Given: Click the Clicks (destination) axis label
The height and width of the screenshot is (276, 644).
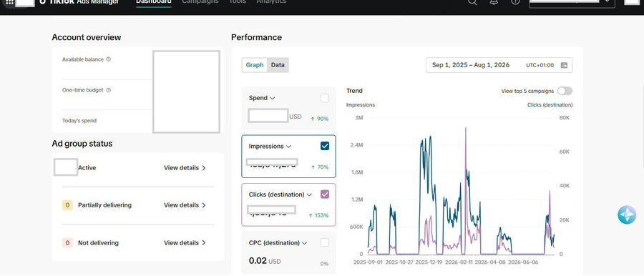Looking at the screenshot, I should click(x=550, y=104).
